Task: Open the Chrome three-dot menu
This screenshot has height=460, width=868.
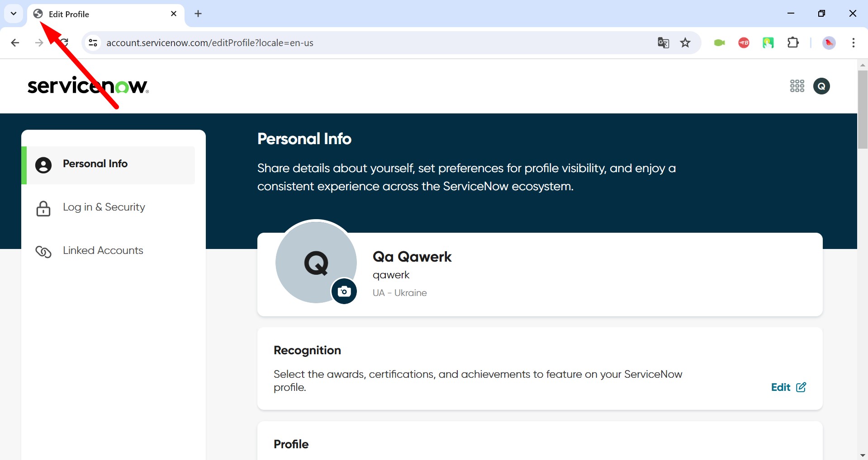Action: 854,43
